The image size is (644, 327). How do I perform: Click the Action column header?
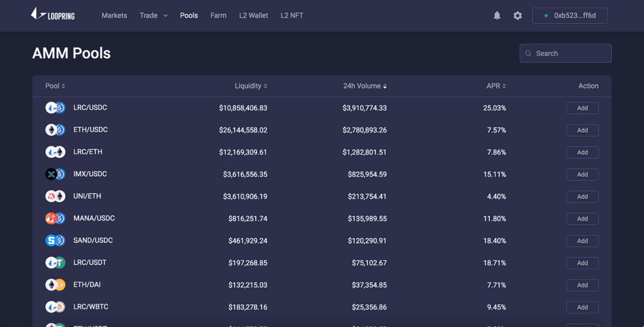588,86
